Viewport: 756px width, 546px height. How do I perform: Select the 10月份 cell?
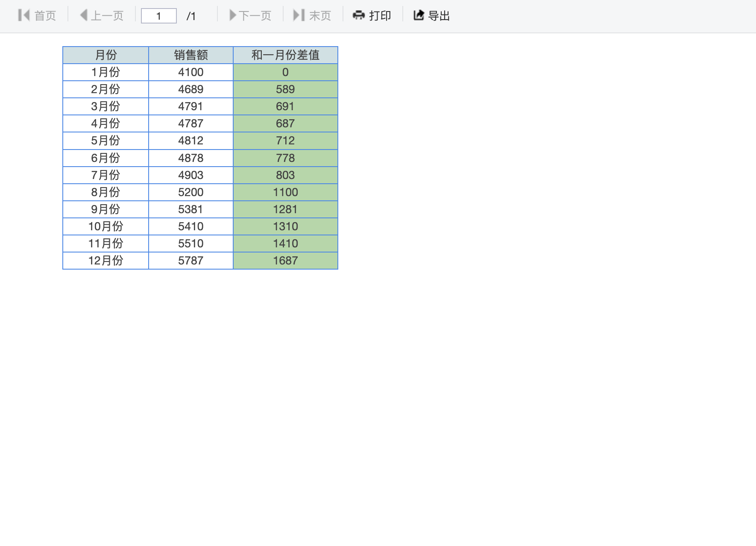tap(105, 226)
